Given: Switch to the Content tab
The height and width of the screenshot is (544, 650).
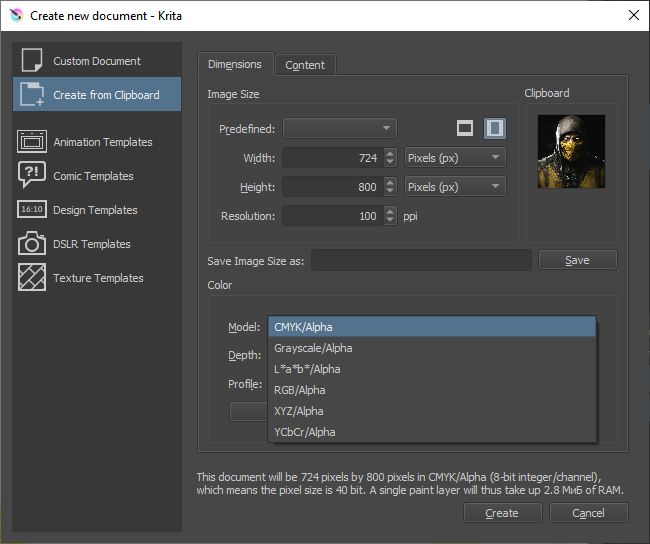Looking at the screenshot, I should coord(305,65).
